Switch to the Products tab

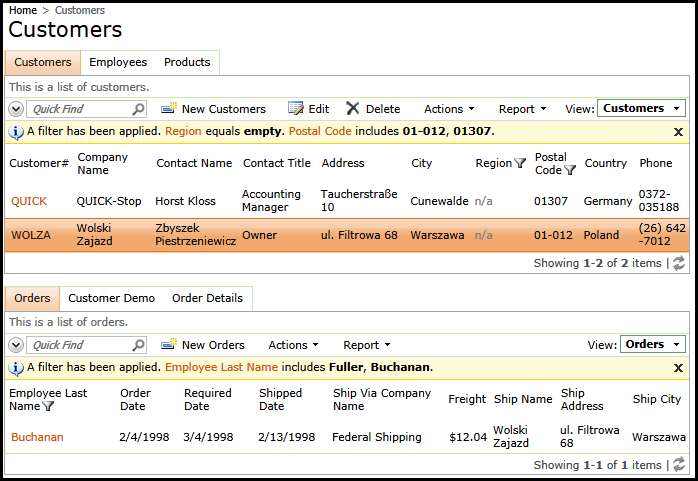click(187, 62)
